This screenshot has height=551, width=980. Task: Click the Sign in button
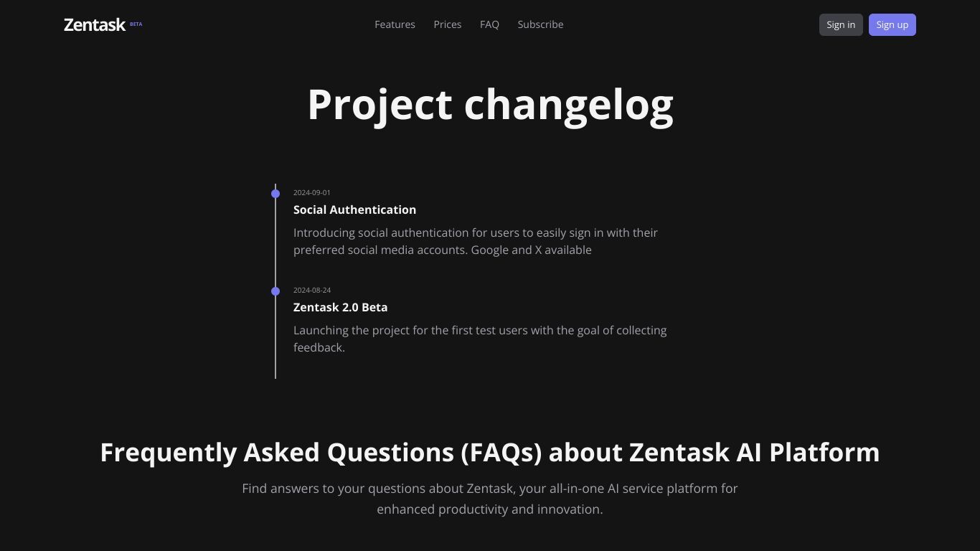[841, 24]
